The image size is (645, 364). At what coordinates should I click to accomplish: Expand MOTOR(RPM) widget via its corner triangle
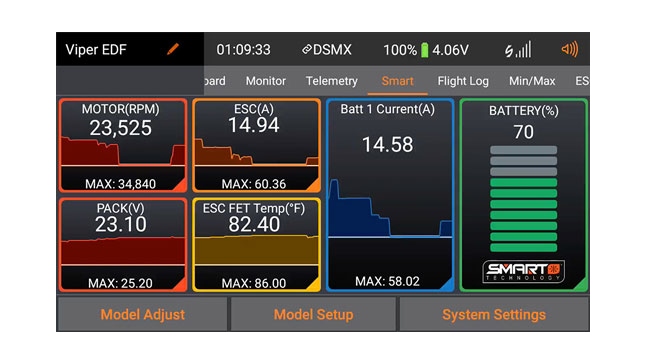tap(180, 185)
